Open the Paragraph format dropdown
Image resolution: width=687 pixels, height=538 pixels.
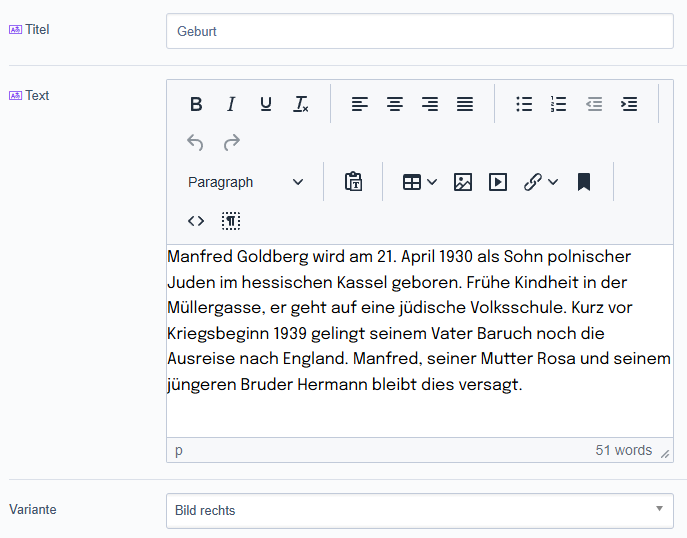[x=245, y=182]
